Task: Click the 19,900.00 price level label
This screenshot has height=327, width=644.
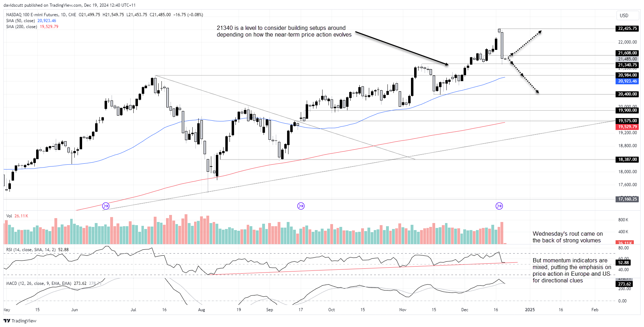Action: [627, 110]
